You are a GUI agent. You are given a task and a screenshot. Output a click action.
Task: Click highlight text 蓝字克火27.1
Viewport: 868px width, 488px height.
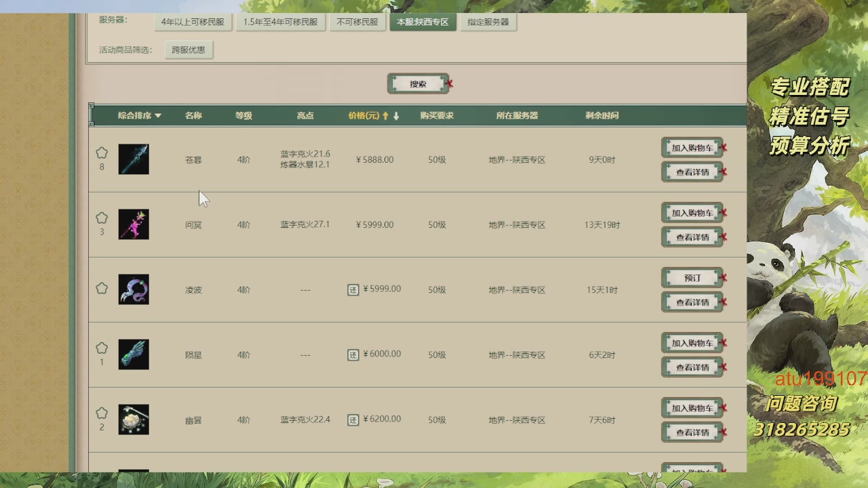click(x=305, y=224)
